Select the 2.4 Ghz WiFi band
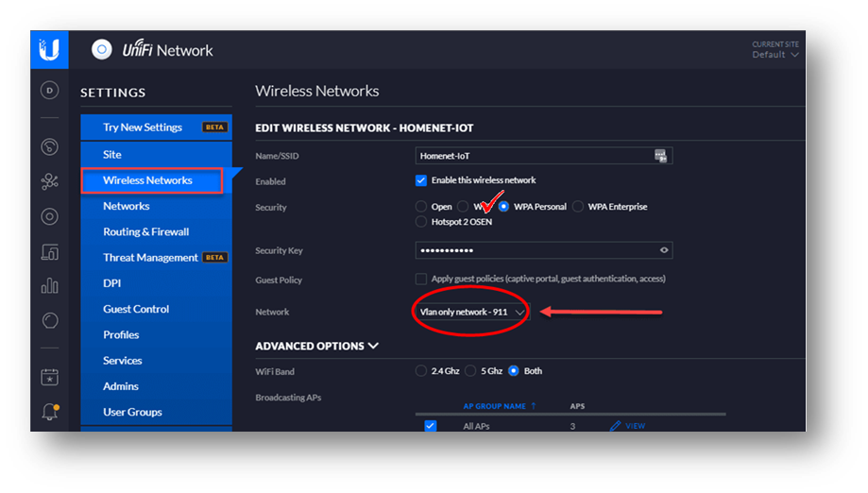The width and height of the screenshot is (868, 493). click(x=420, y=371)
